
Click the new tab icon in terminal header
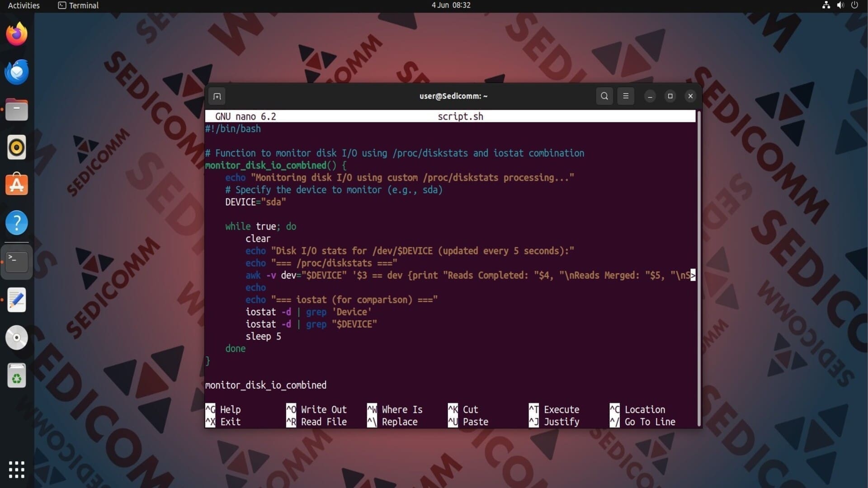[x=217, y=96]
